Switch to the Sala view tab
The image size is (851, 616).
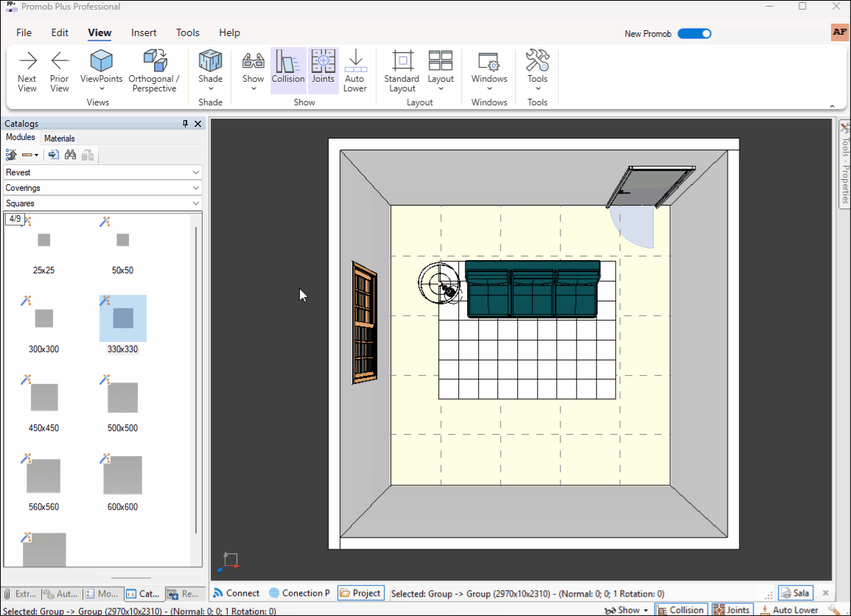click(795, 593)
